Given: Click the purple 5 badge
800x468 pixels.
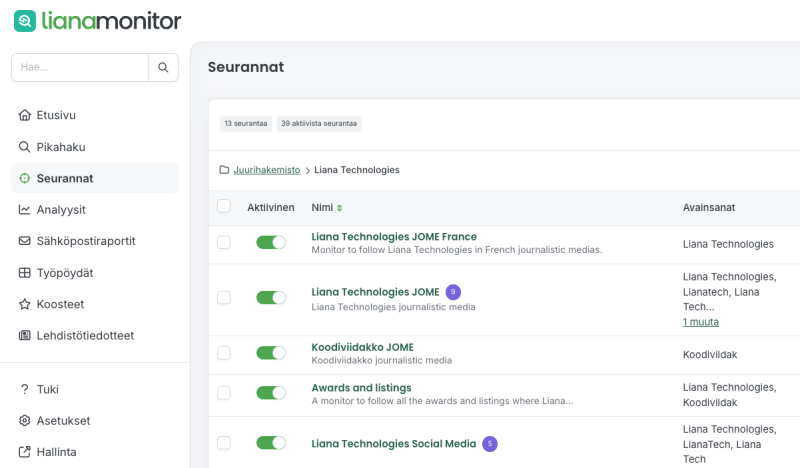Looking at the screenshot, I should point(490,444).
